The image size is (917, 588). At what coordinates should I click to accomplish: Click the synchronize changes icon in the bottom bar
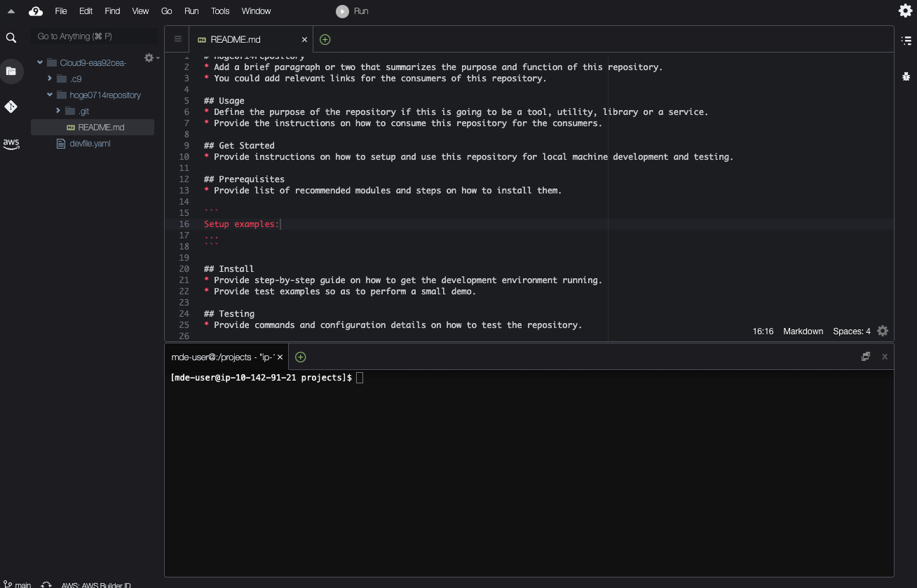(46, 584)
